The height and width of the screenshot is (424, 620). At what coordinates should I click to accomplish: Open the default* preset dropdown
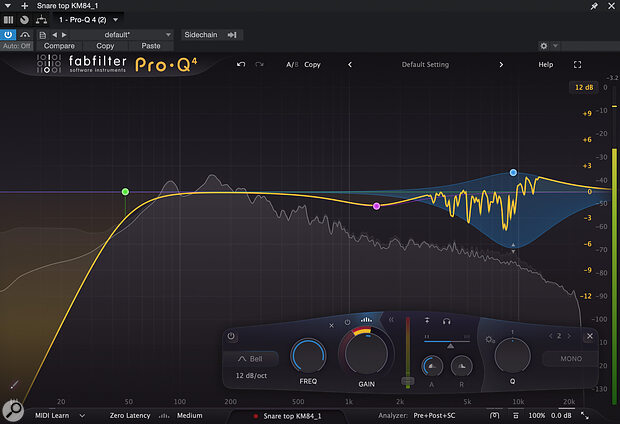110,34
